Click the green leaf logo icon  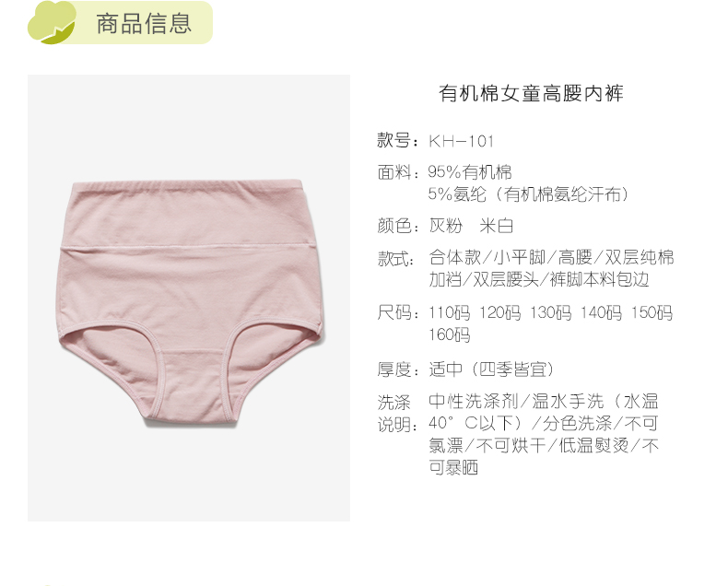(x=52, y=23)
